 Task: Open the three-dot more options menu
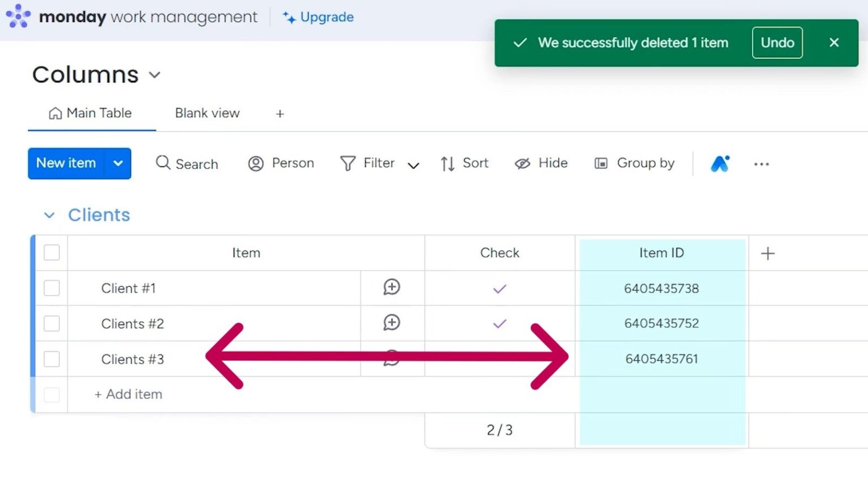761,164
